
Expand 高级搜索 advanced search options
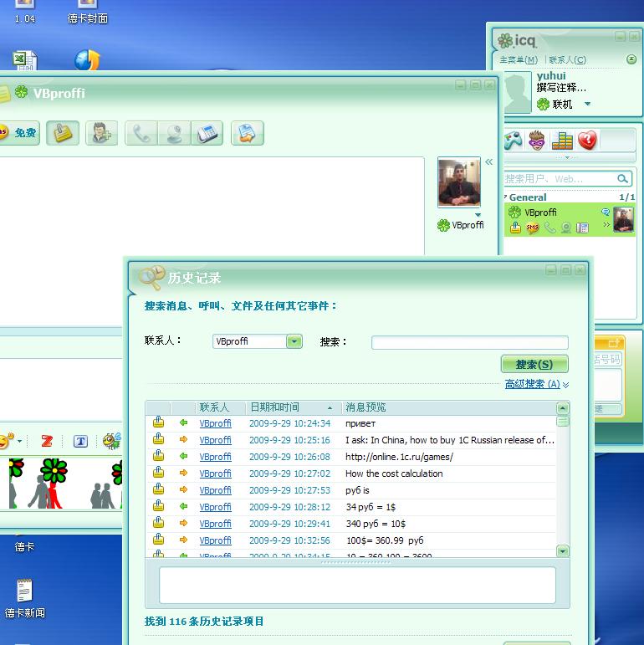536,385
